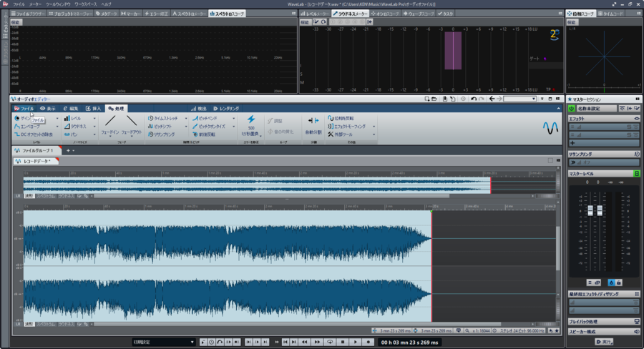Screen dimensions: 644x349
Task: Click the 名称未設定 preset button
Action: coord(596,109)
